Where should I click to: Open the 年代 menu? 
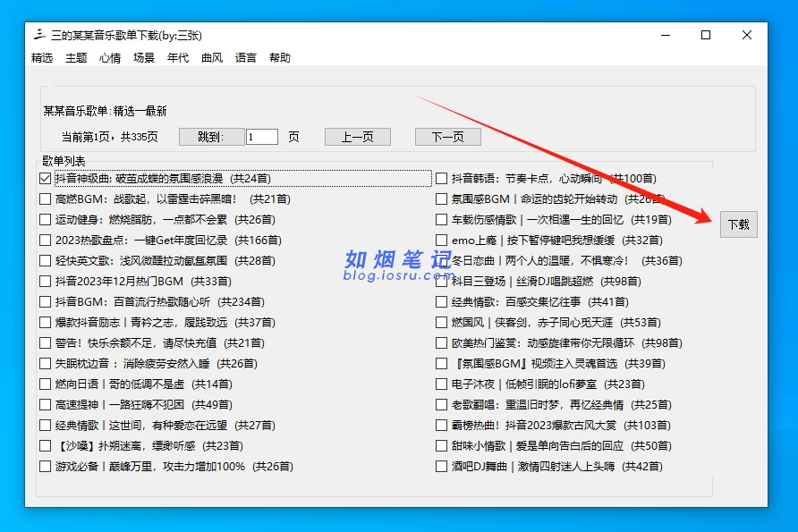[x=178, y=58]
